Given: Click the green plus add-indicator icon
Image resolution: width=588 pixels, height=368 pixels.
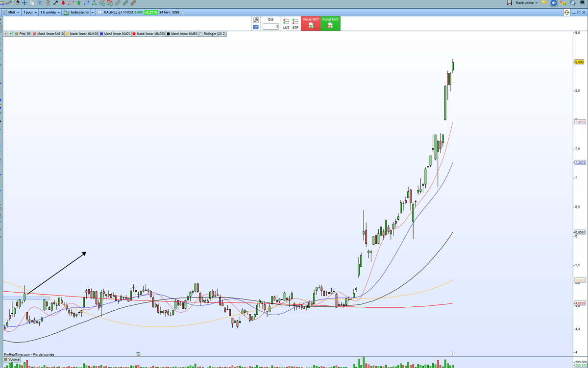Looking at the screenshot, I should [x=11, y=34].
